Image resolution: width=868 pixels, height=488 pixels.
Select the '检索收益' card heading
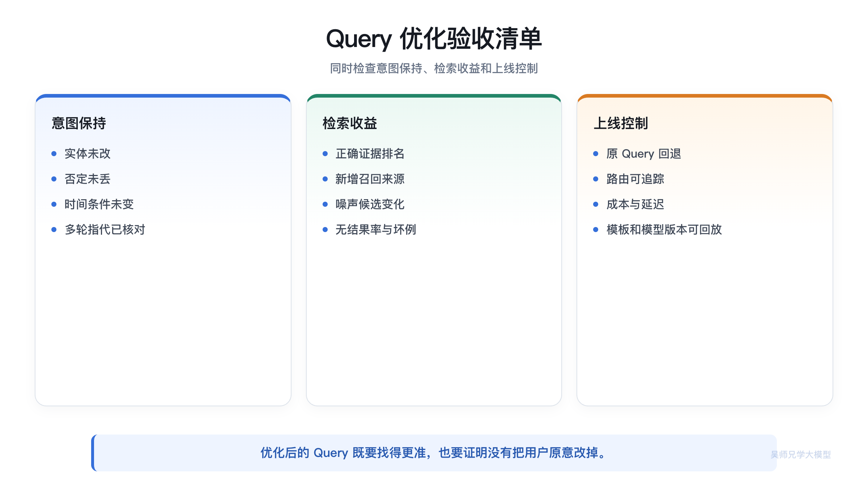[350, 123]
